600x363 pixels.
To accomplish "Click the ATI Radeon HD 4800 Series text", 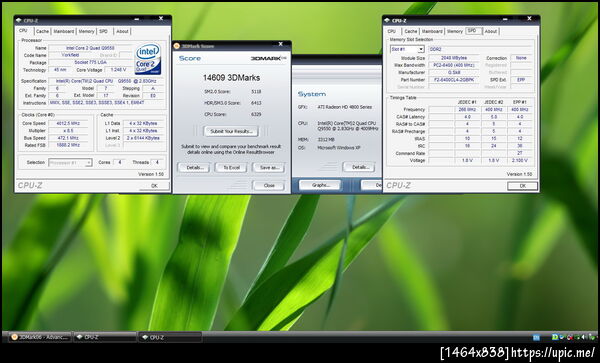I will (x=344, y=107).
